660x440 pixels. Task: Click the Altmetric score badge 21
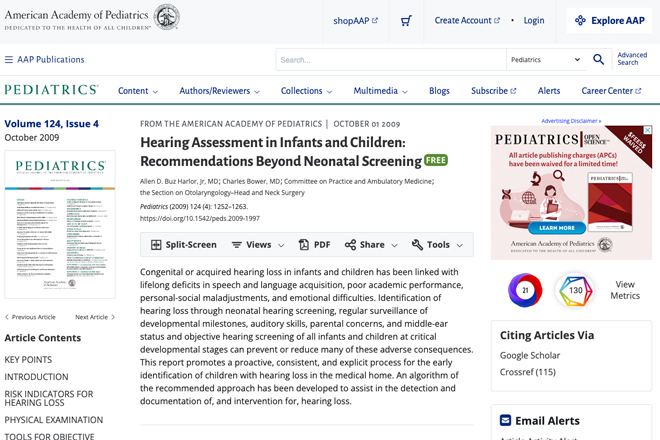point(525,290)
